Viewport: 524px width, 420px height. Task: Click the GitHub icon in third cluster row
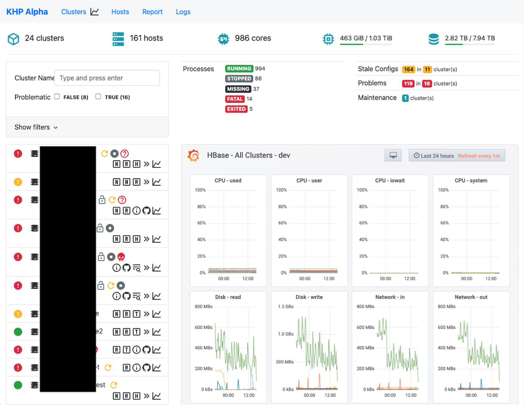click(147, 210)
